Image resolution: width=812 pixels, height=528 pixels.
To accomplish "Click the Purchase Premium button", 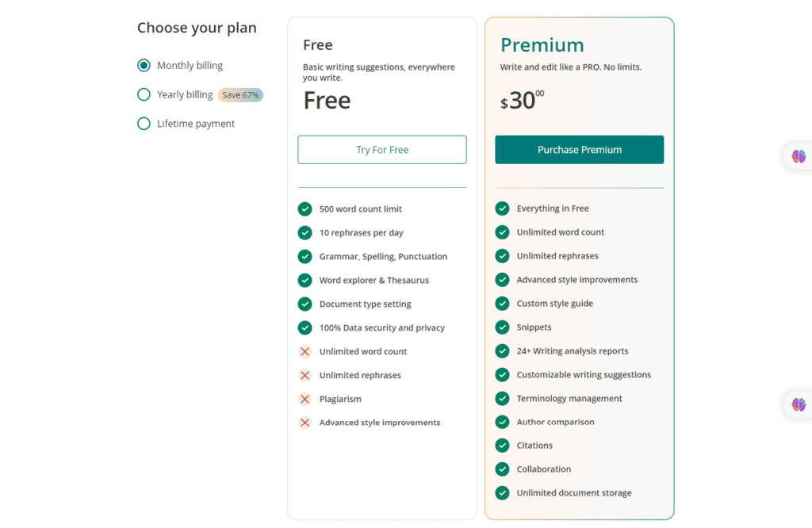I will pos(579,150).
